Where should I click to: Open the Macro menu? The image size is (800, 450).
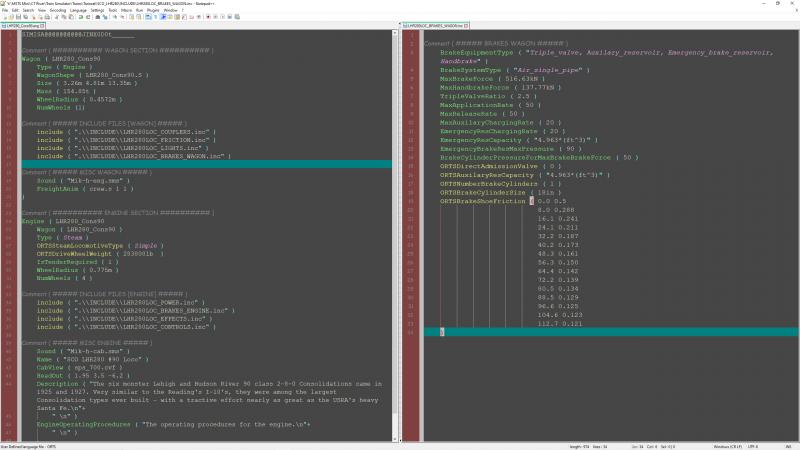point(127,10)
